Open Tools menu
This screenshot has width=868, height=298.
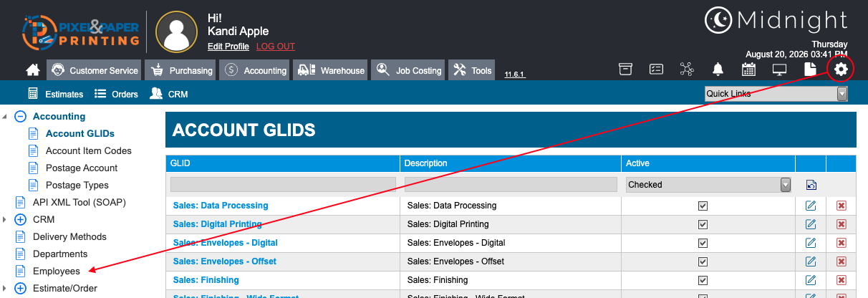coord(473,70)
